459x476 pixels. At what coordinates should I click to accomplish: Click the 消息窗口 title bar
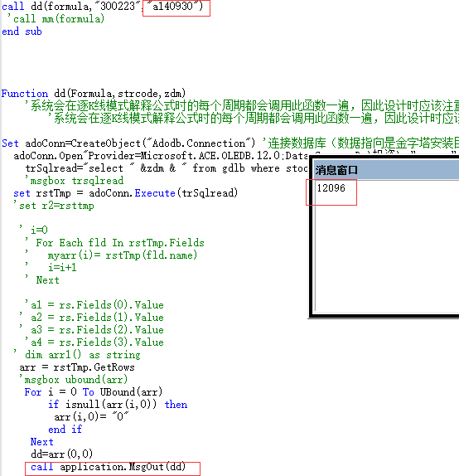tap(386, 170)
